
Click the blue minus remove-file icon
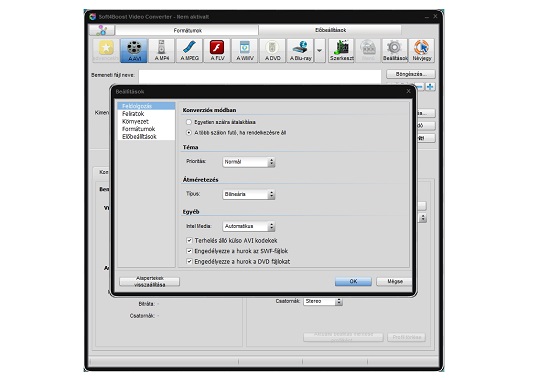[420, 86]
